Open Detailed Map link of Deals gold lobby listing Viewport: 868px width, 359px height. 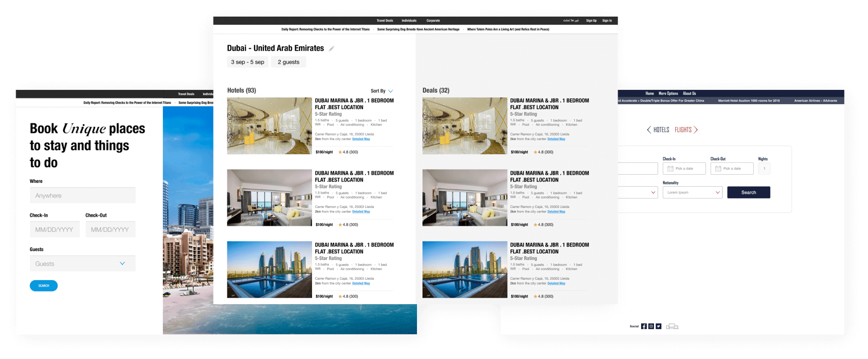[556, 139]
